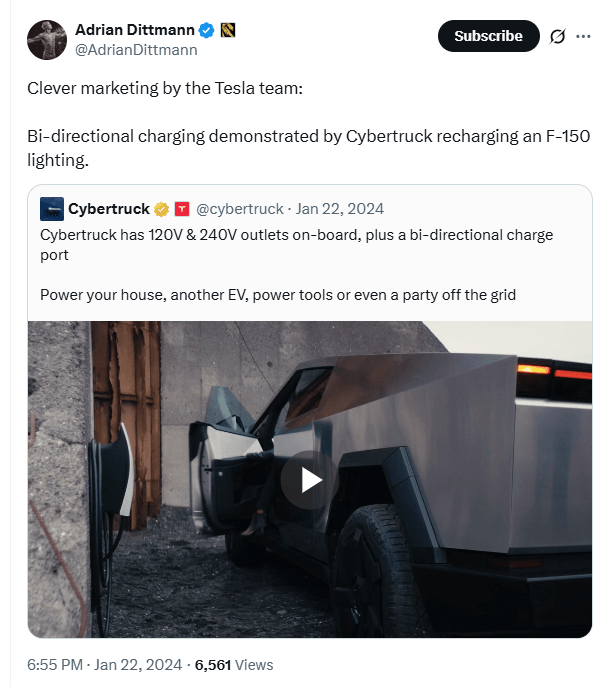Screen dimensions: 609x687
Task: Click the Cybertruck video thumbnail taillight area
Action: click(554, 372)
